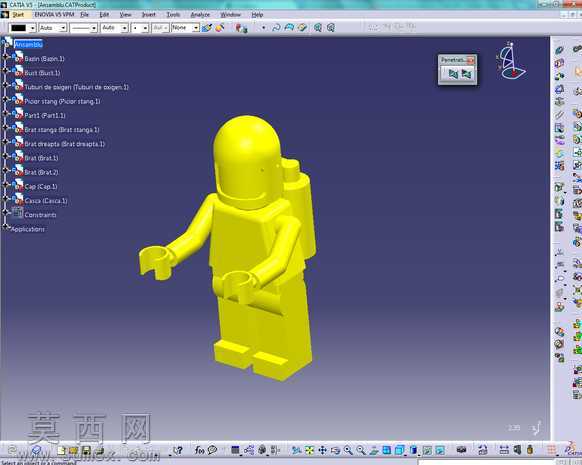
Task: Click the Swap Visible Space icon
Action: tap(440, 450)
